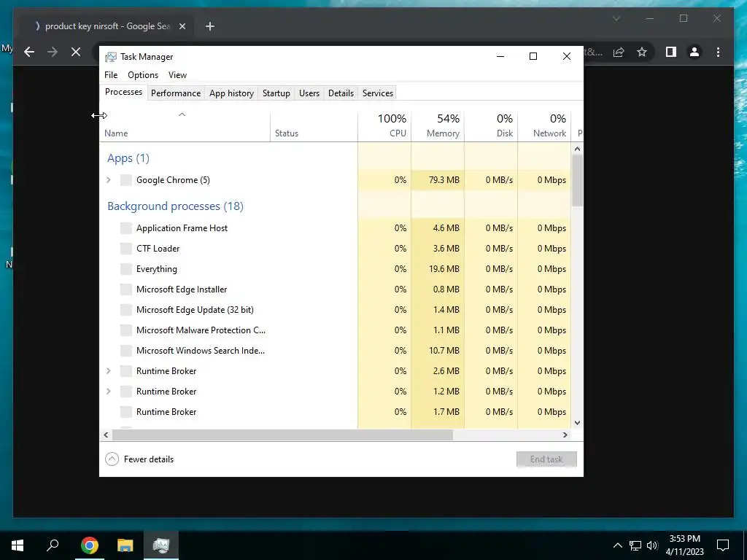Click the horizontal scrollbar right arrow

565,435
